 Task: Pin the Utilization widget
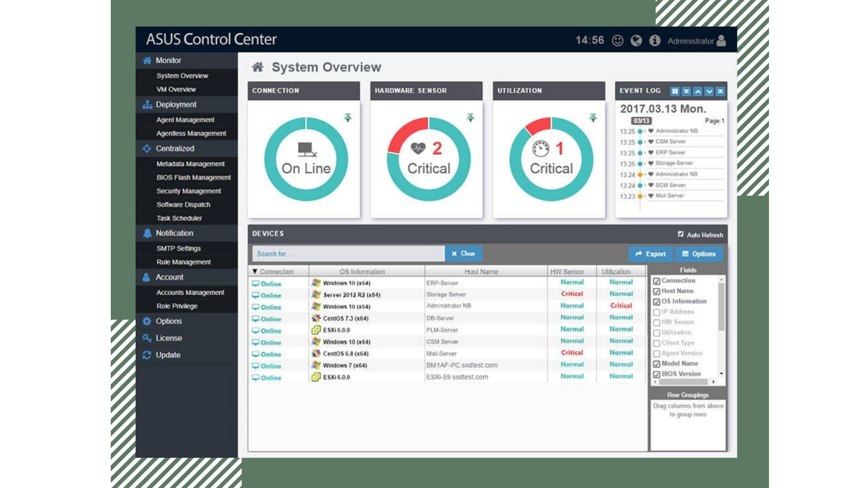[x=593, y=117]
